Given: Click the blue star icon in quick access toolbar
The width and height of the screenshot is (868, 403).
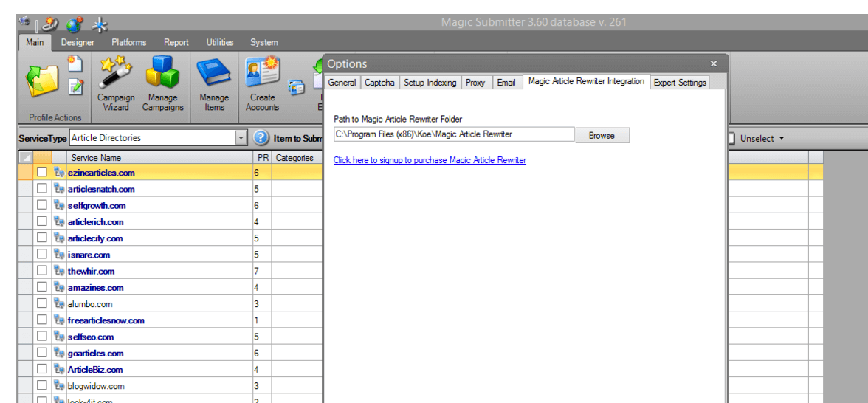Looking at the screenshot, I should coord(100,24).
